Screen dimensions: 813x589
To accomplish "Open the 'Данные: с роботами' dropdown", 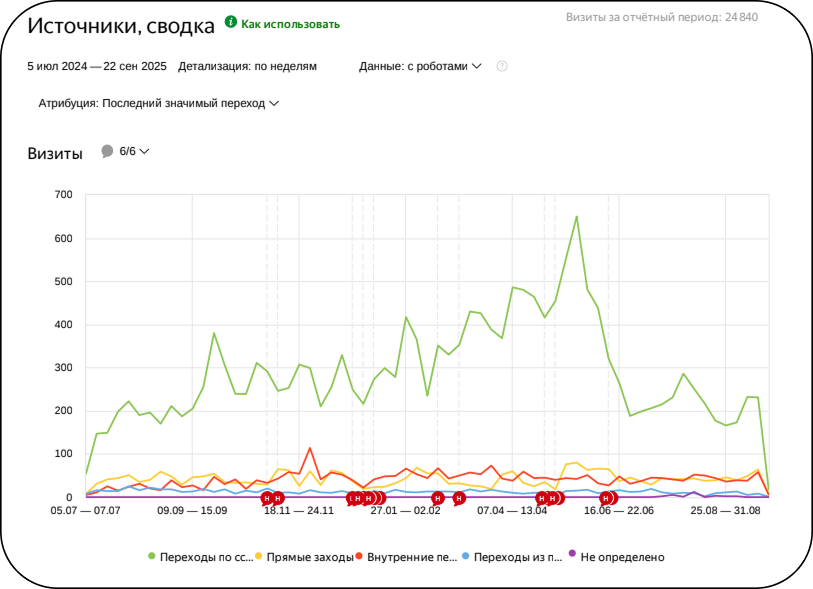I will [420, 66].
